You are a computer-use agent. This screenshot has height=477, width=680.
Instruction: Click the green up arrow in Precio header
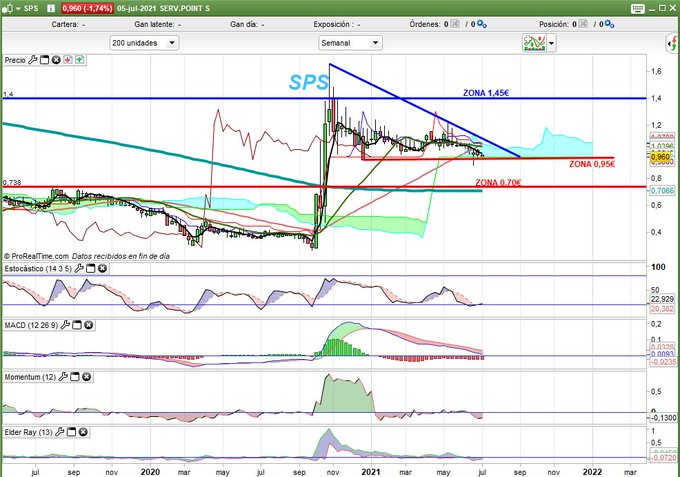(79, 60)
